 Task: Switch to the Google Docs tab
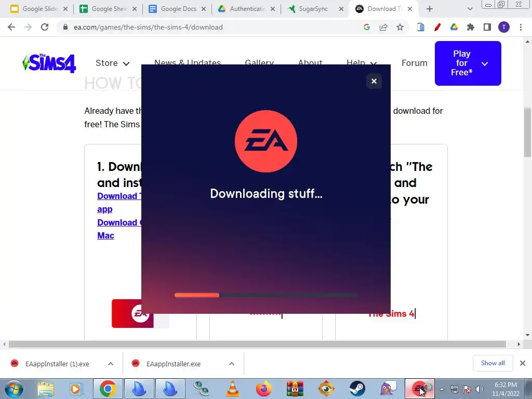click(x=177, y=9)
